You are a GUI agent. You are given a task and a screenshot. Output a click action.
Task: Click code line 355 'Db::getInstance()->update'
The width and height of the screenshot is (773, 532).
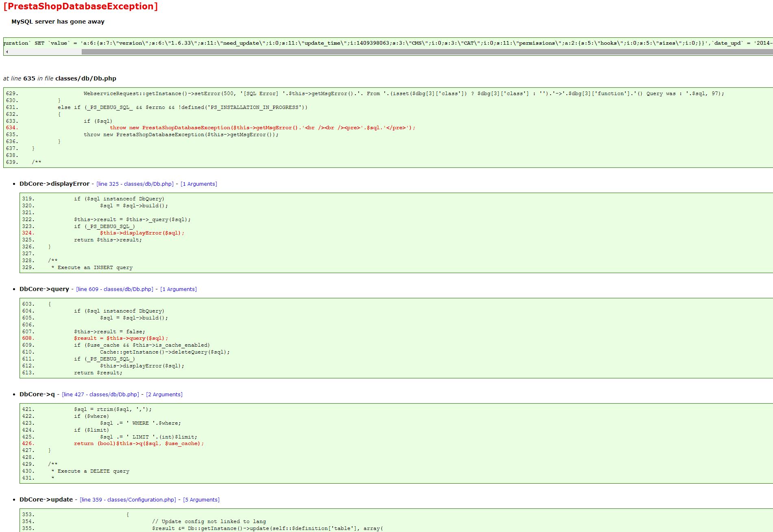tap(268, 528)
